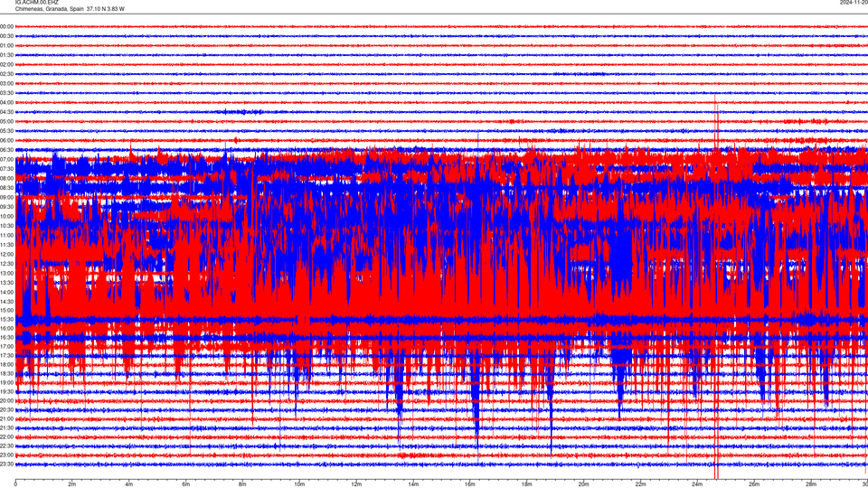The height and width of the screenshot is (488, 868).
Task: Choose the 19:30 row label
Action: tap(6, 391)
